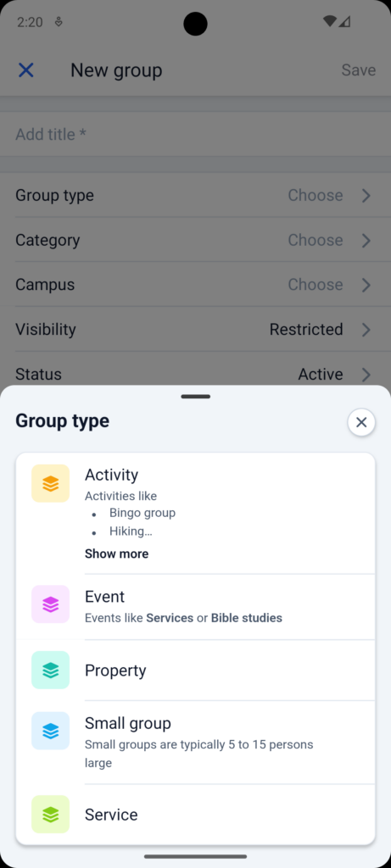Tap the blue Small group stack icon
Viewport: 391px width, 868px height.
coord(50,731)
